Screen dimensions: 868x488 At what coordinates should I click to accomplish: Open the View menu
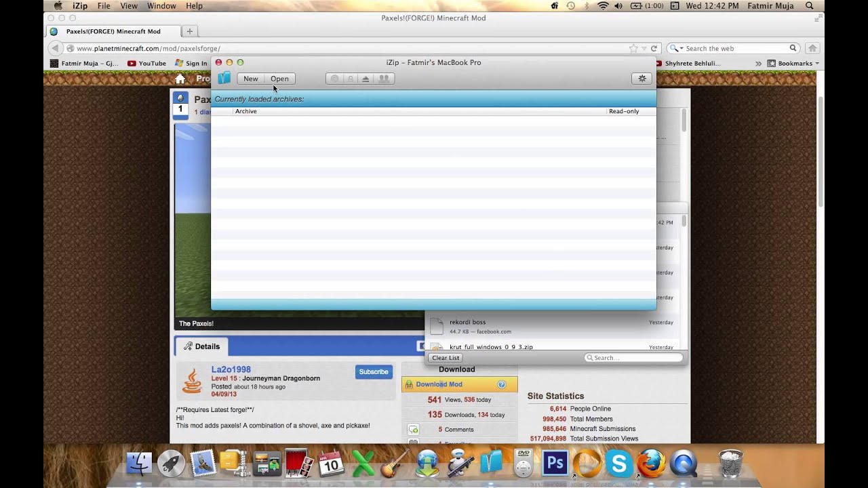pyautogui.click(x=129, y=5)
